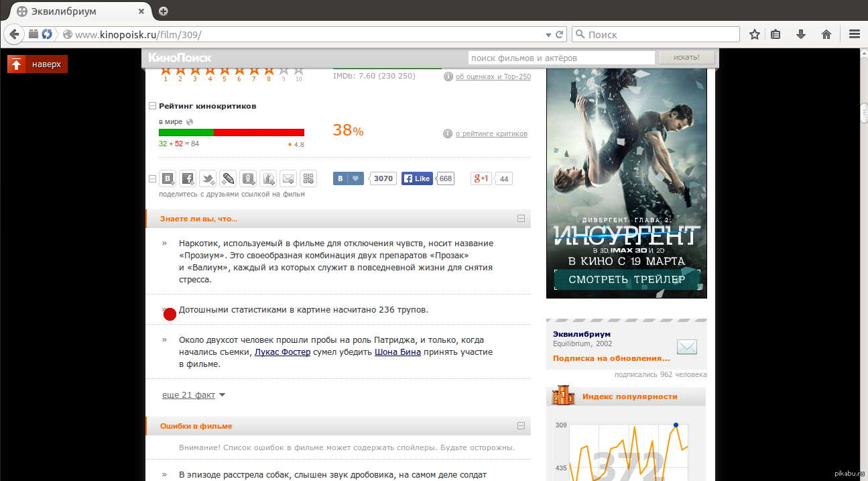Click the Facebook Like button
The width and height of the screenshot is (868, 481).
click(x=417, y=178)
